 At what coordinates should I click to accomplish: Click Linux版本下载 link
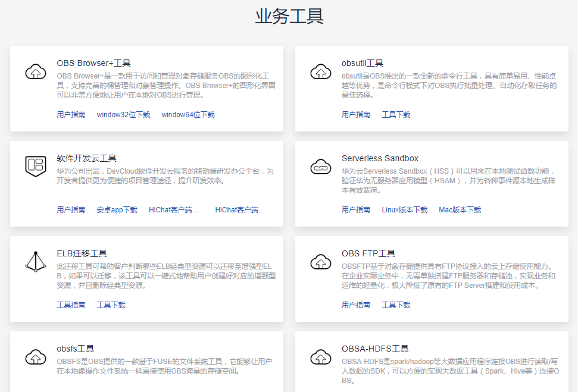point(404,209)
